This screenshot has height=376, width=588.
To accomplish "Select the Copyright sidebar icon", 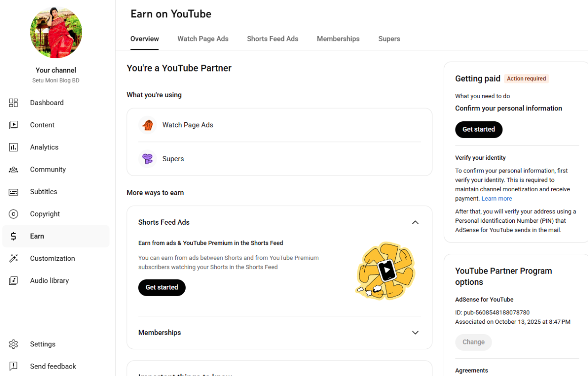I will click(13, 214).
